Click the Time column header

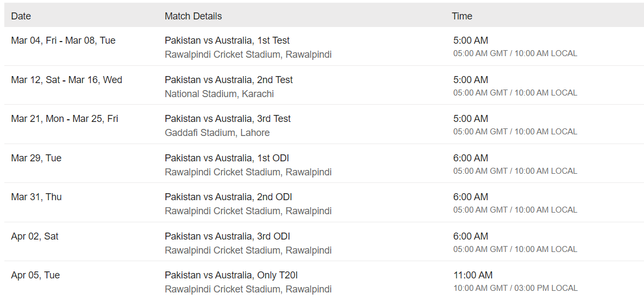[x=462, y=16]
